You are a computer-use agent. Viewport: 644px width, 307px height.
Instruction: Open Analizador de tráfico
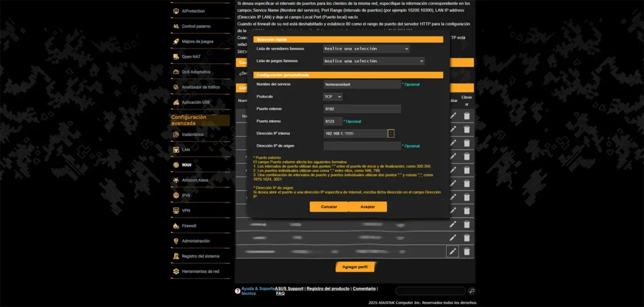(x=201, y=87)
